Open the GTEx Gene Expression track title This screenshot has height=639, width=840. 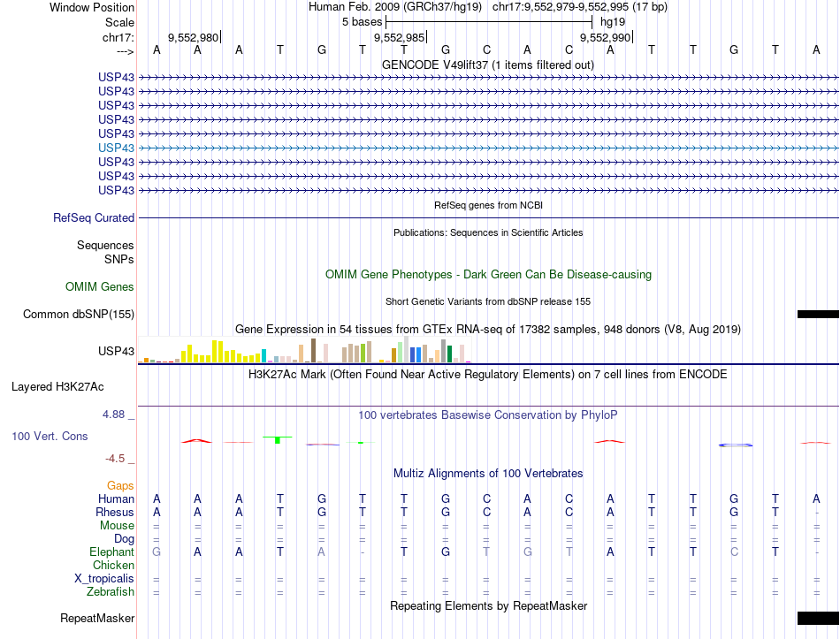coord(488,329)
